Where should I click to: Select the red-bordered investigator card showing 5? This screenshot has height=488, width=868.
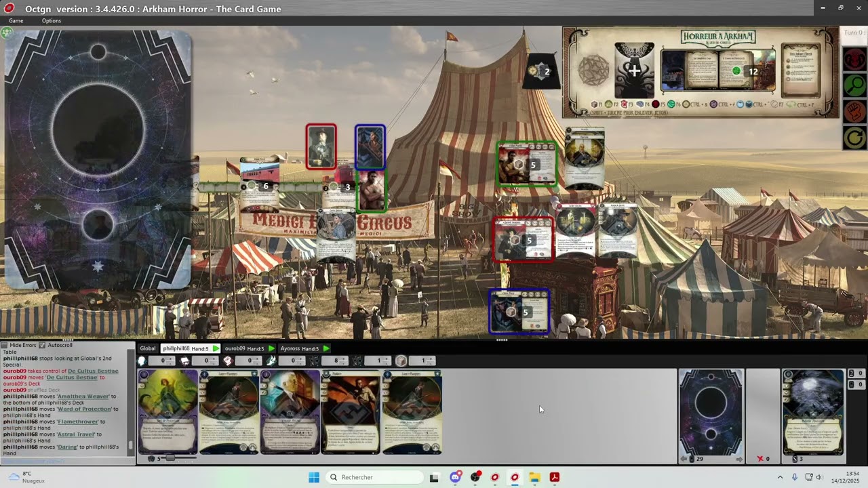523,239
